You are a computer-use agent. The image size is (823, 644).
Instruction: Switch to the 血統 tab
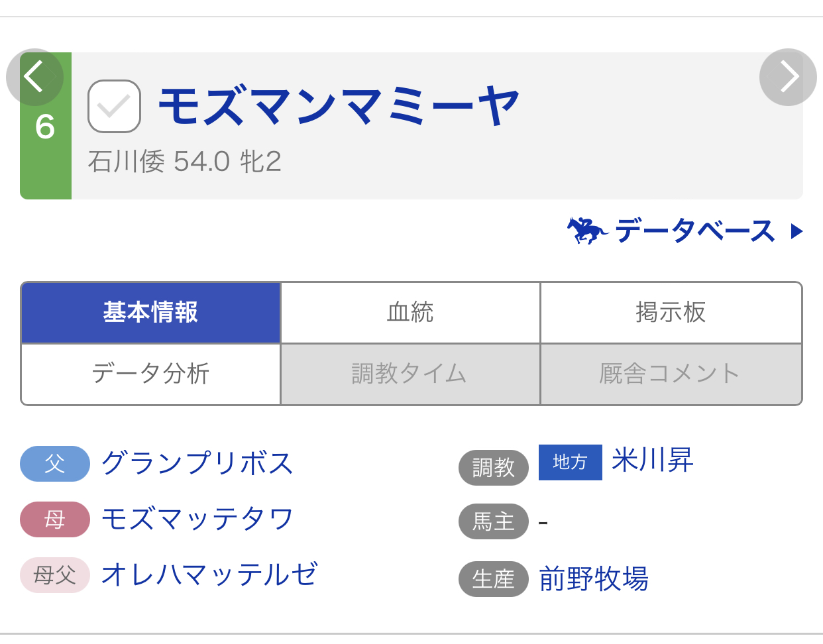pos(410,313)
